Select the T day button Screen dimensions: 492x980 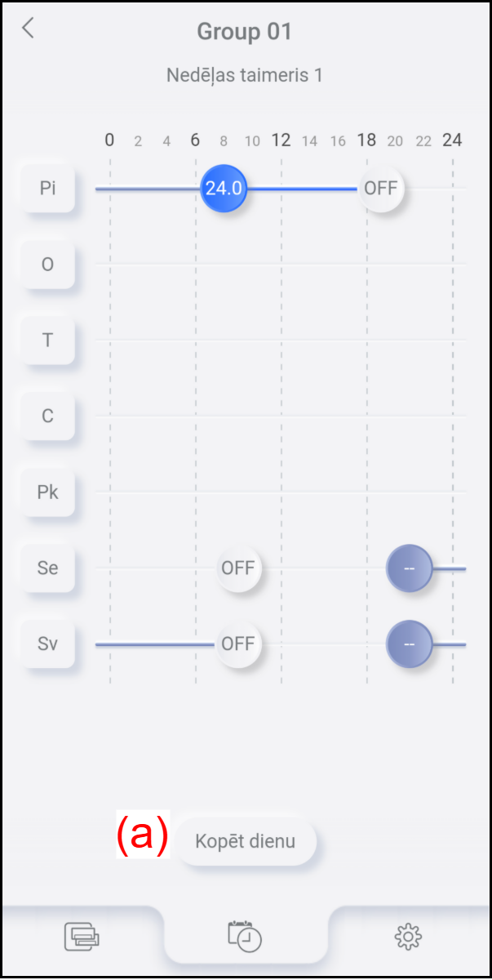pyautogui.click(x=47, y=340)
